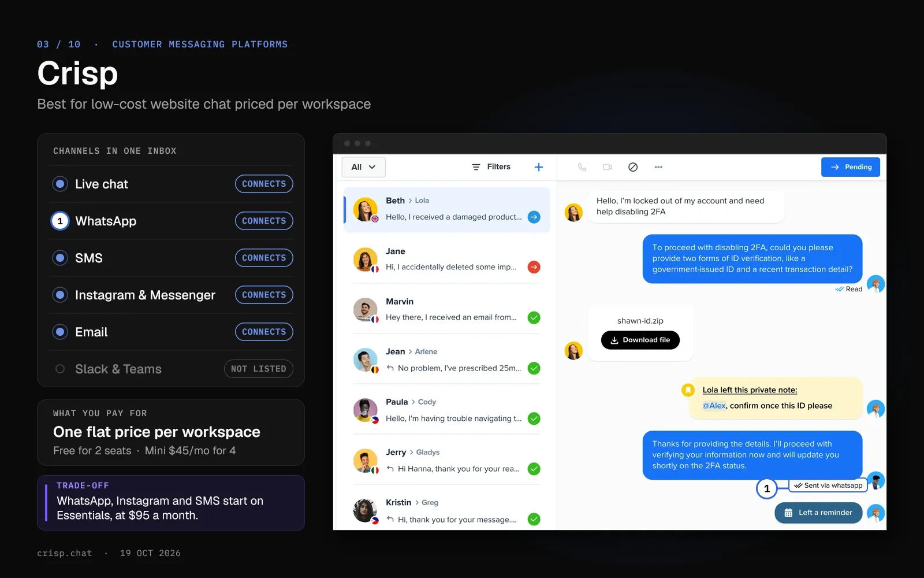This screenshot has height=578, width=924.
Task: Click the phone call icon
Action: pos(582,167)
